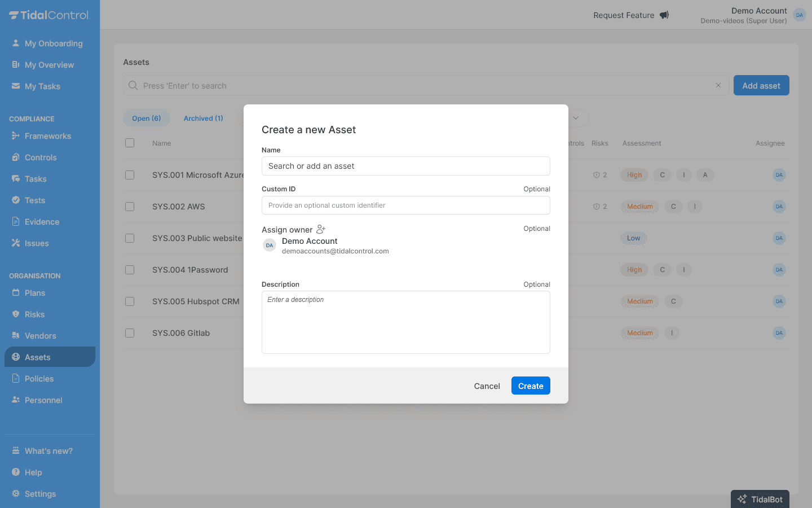The width and height of the screenshot is (812, 508).
Task: Select the header checkbox above the asset list
Action: coord(130,143)
